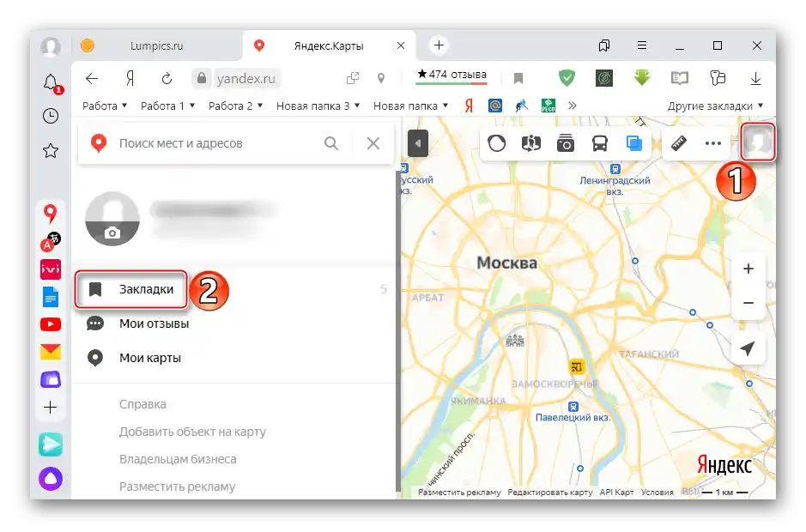Open Alice assistant purple icon

pos(51,479)
